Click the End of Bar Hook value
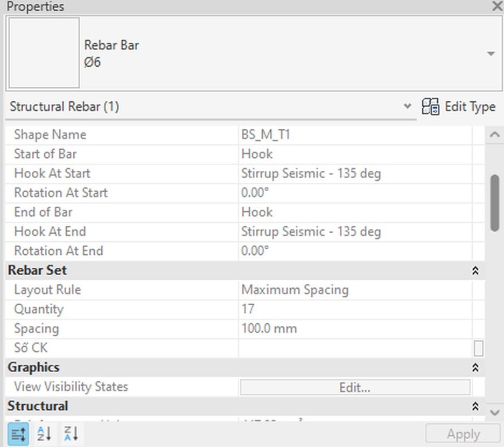Screen dimensions: 504x447 [355, 212]
